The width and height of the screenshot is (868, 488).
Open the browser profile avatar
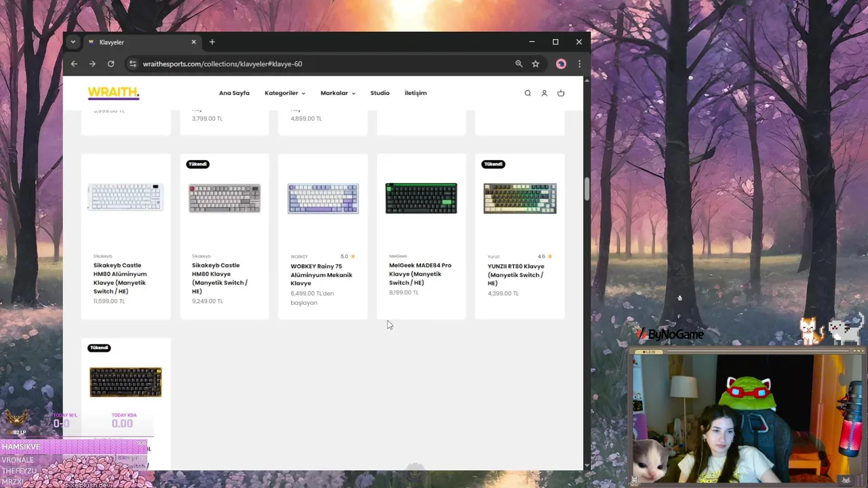(x=561, y=64)
